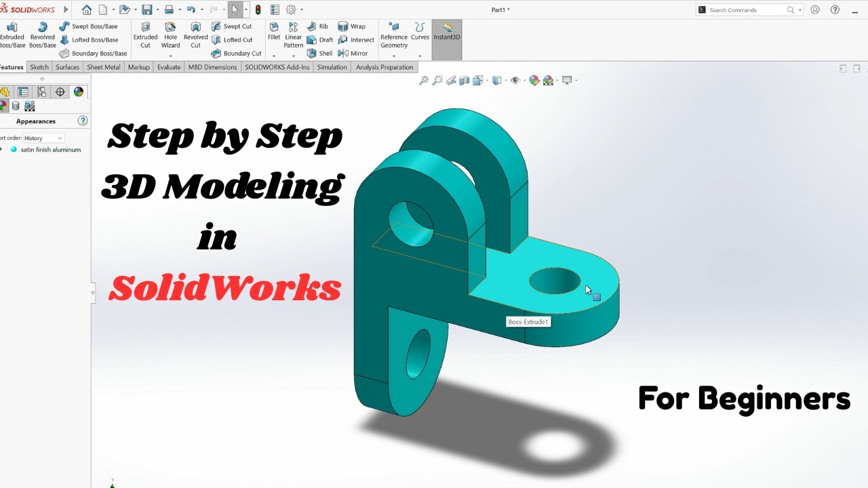The image size is (868, 488).
Task: Choose the Lofted Cut feature
Action: [x=232, y=40]
